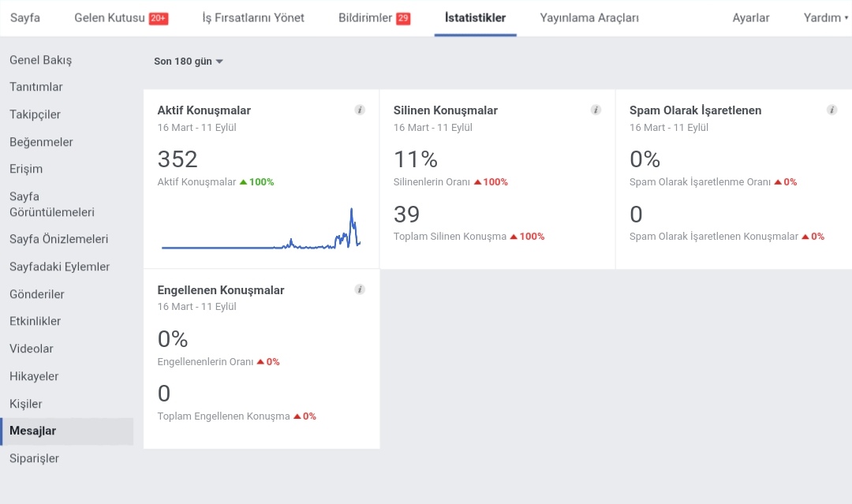Go to the Sayfa tab

click(25, 18)
